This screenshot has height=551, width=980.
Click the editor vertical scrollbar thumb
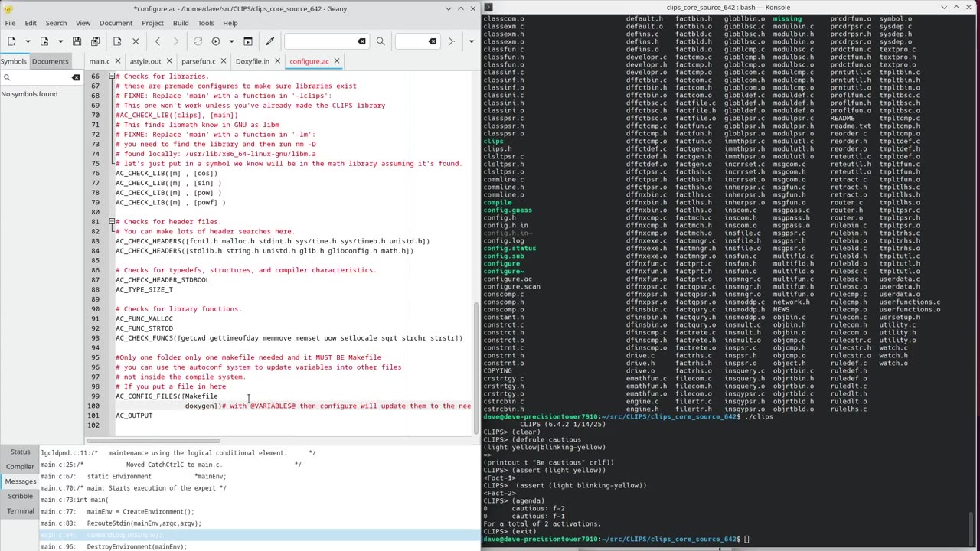click(x=476, y=368)
